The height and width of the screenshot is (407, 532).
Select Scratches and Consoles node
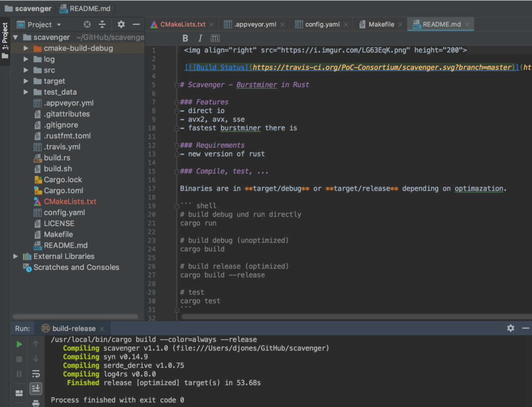tap(76, 267)
